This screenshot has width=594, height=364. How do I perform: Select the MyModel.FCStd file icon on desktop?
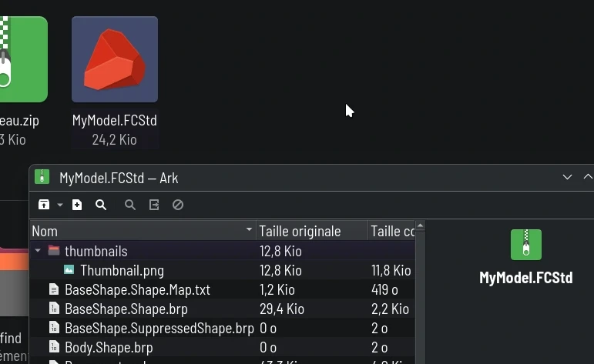115,59
